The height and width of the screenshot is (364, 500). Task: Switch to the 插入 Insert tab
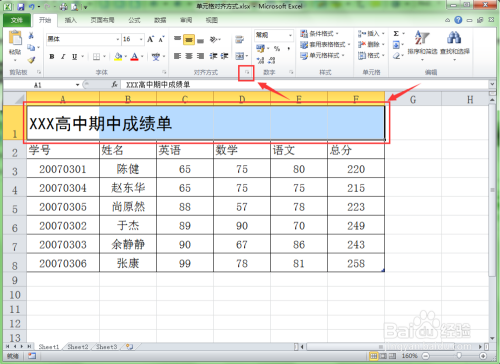70,20
